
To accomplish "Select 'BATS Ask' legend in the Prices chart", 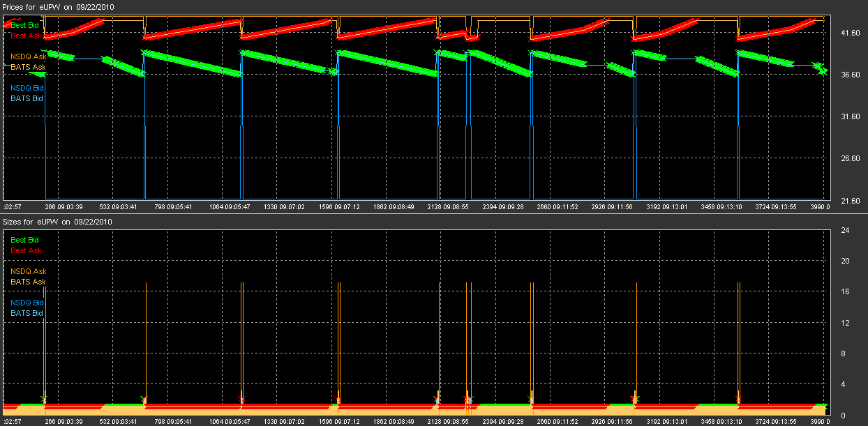I will [x=28, y=67].
